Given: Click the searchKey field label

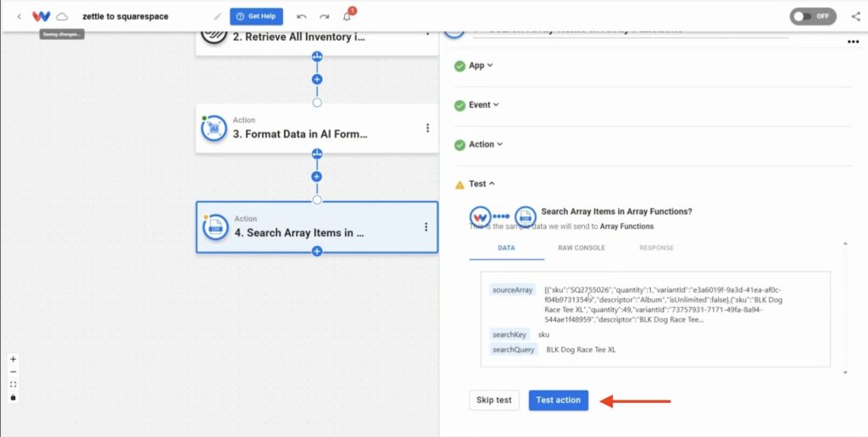Looking at the screenshot, I should coord(509,334).
